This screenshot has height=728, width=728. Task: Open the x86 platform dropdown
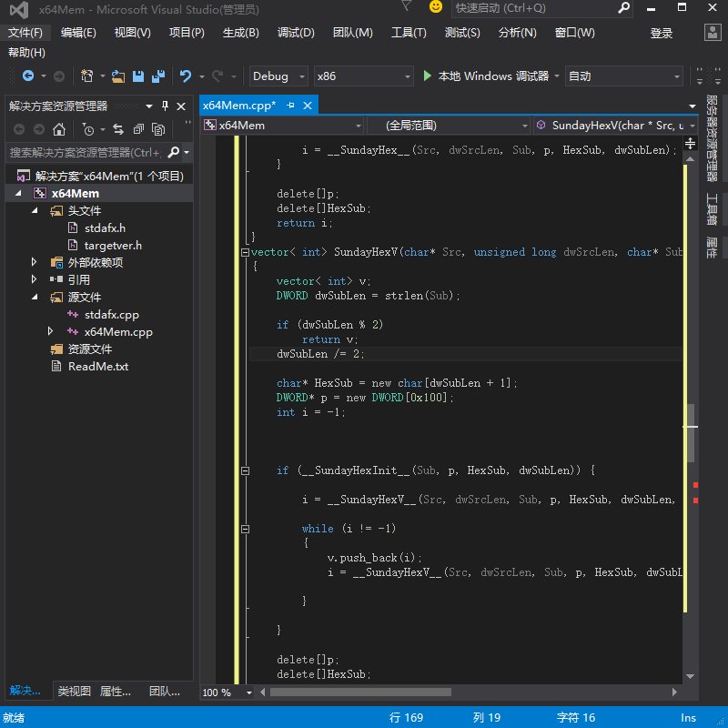363,76
